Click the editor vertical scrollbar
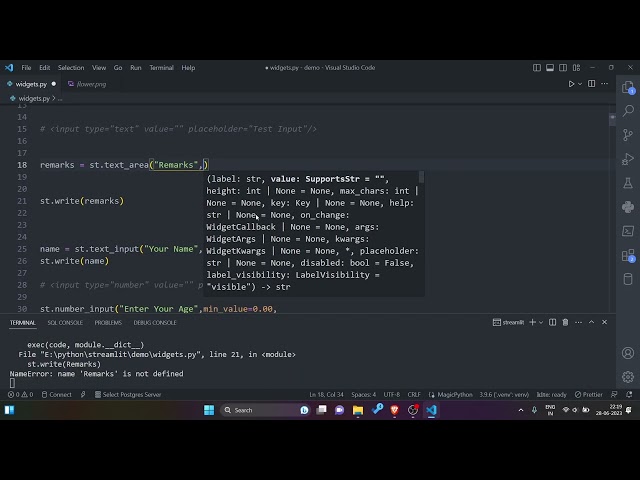 612,120
